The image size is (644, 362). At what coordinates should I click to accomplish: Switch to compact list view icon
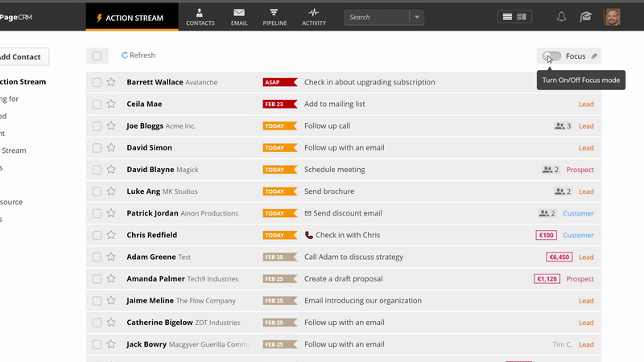point(507,17)
